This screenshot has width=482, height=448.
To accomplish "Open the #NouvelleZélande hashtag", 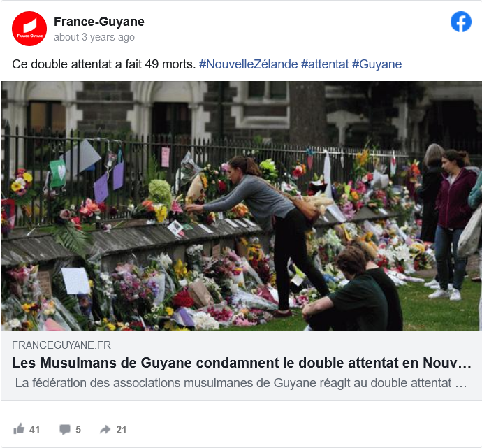I will click(249, 64).
